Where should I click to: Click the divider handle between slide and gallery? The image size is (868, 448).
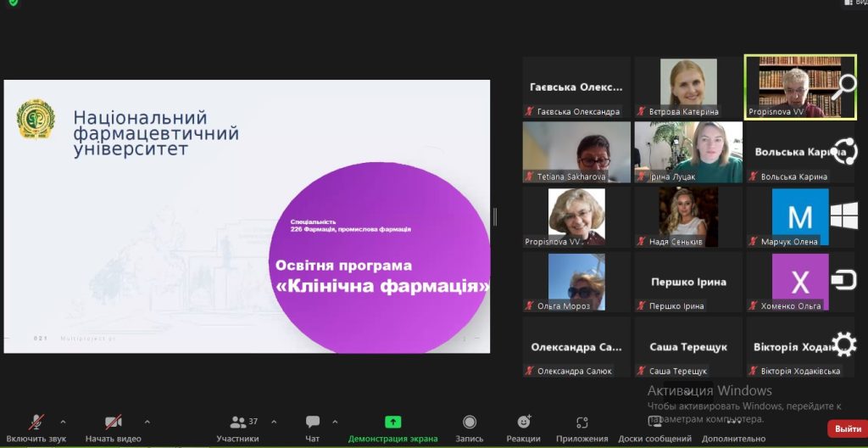[x=495, y=217]
